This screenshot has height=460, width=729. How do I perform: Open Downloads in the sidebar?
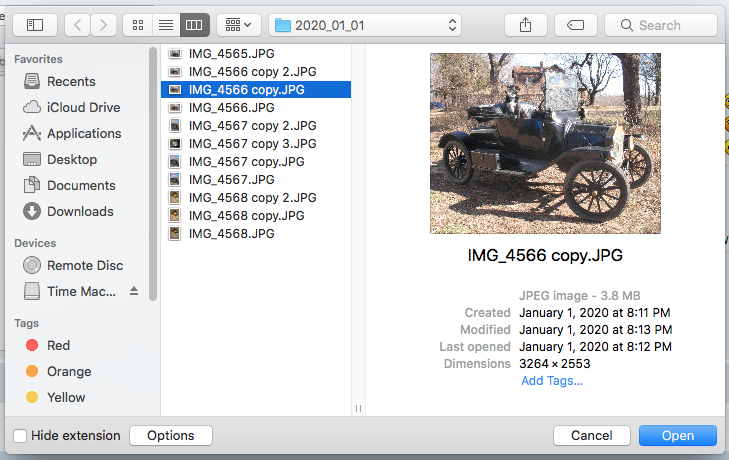click(80, 211)
